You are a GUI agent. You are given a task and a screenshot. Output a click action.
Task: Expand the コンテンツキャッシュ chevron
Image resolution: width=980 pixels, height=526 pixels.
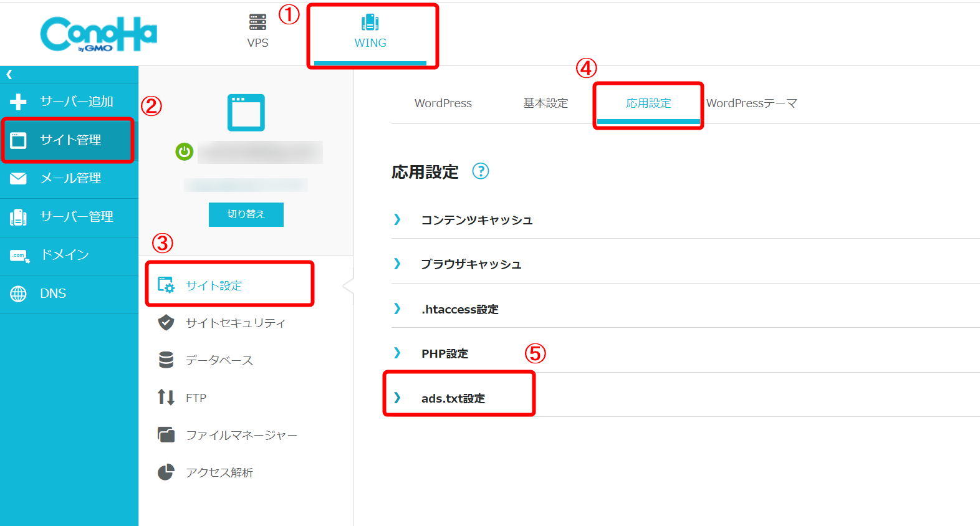coord(397,219)
